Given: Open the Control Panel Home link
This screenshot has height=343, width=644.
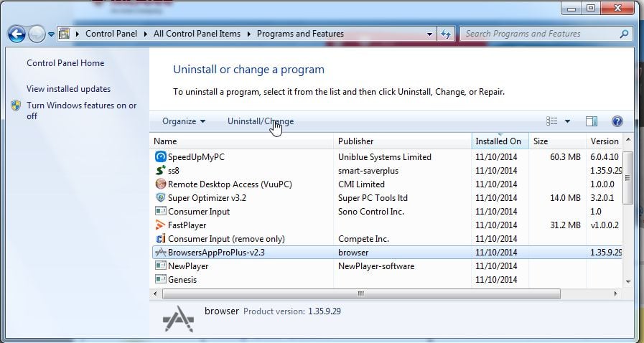Looking at the screenshot, I should [x=65, y=62].
